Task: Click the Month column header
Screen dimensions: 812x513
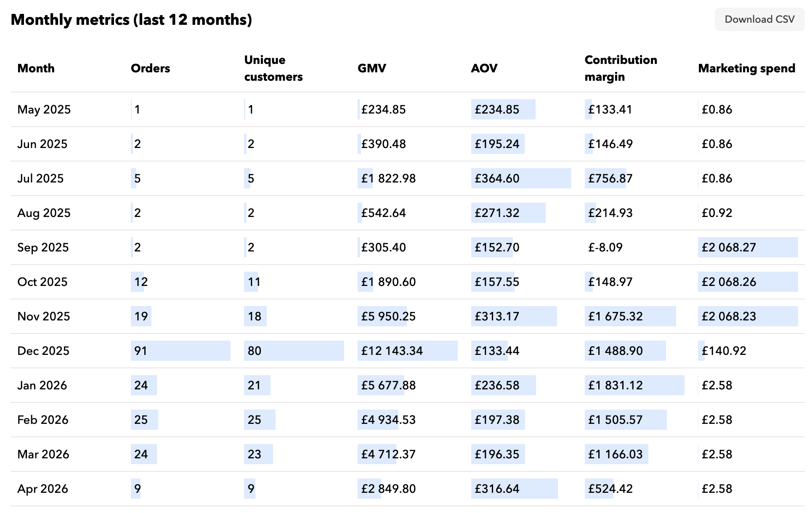Action: point(36,68)
